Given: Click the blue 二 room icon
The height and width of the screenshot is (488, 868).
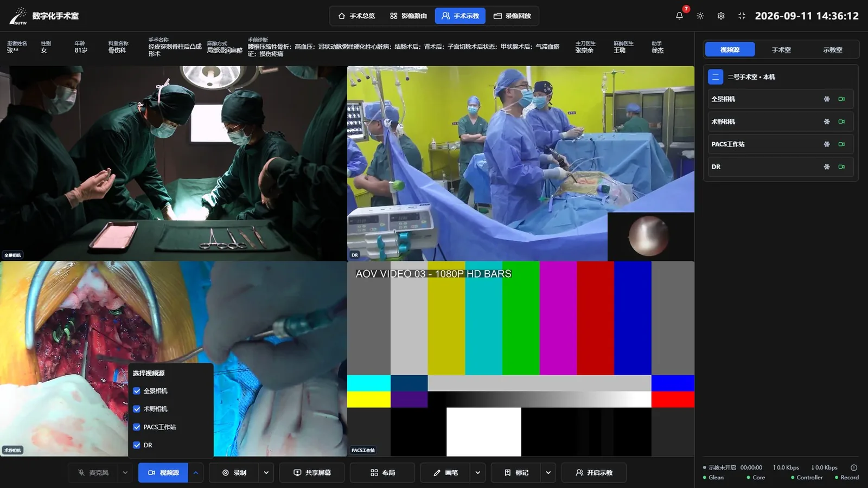Looking at the screenshot, I should click(x=716, y=77).
